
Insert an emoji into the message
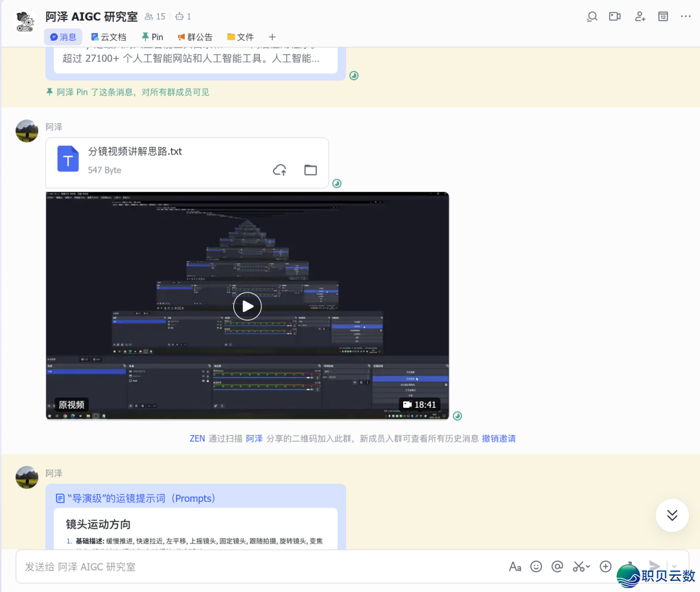point(536,566)
